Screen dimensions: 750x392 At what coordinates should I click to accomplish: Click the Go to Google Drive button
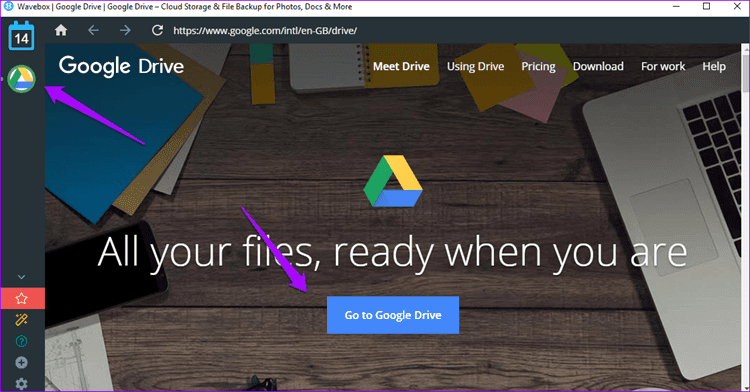(x=393, y=315)
